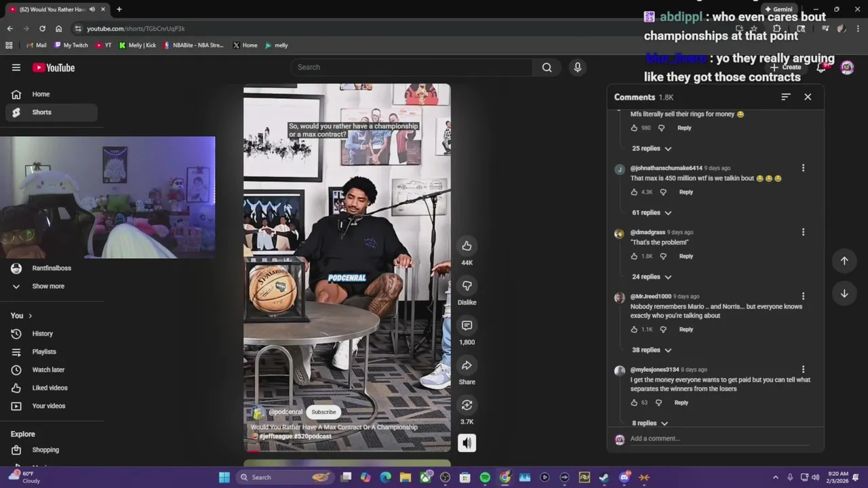Mute the short's audio
Viewport: 868px width, 488px height.
pyautogui.click(x=467, y=443)
